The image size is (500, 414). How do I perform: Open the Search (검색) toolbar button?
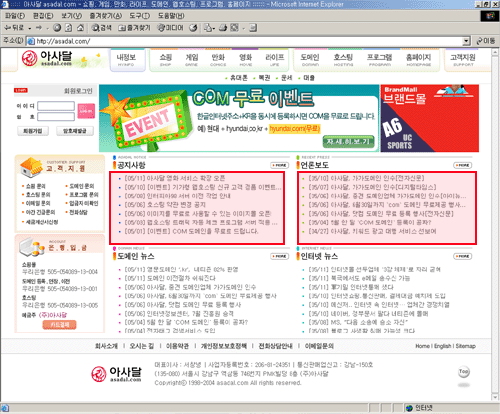(x=102, y=28)
